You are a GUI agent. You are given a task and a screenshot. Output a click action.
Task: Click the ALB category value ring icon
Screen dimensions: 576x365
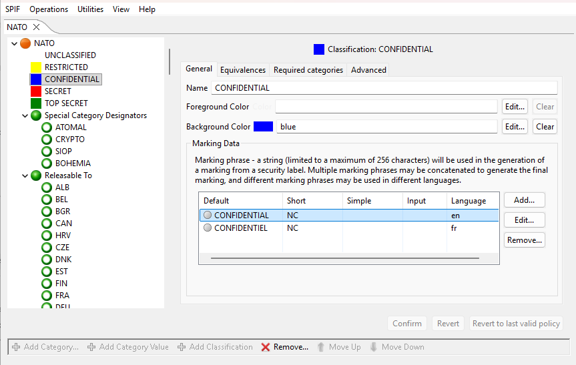click(47, 187)
